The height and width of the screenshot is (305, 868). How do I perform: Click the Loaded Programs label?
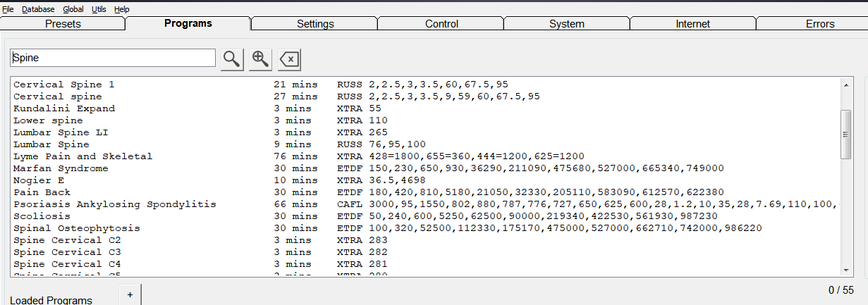(x=51, y=300)
